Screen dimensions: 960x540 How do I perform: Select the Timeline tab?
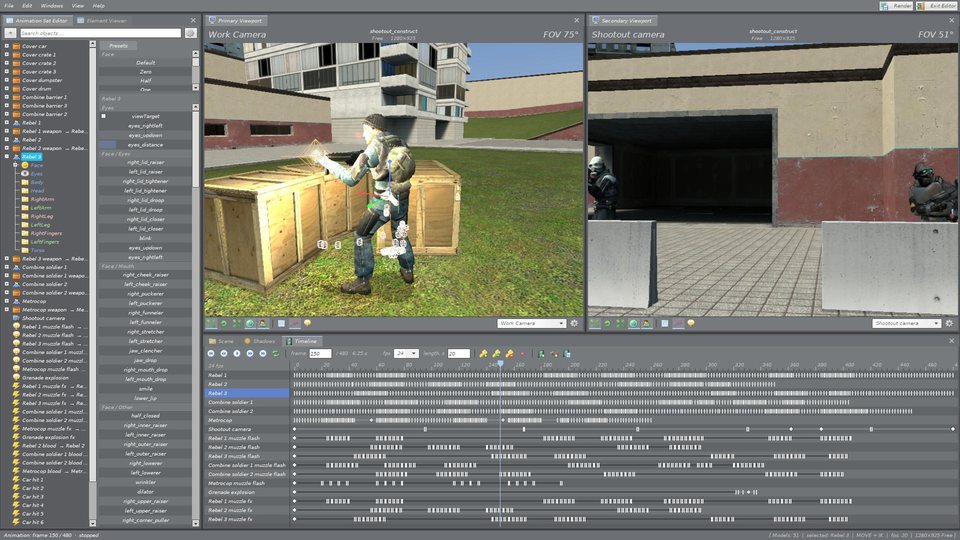[x=302, y=341]
